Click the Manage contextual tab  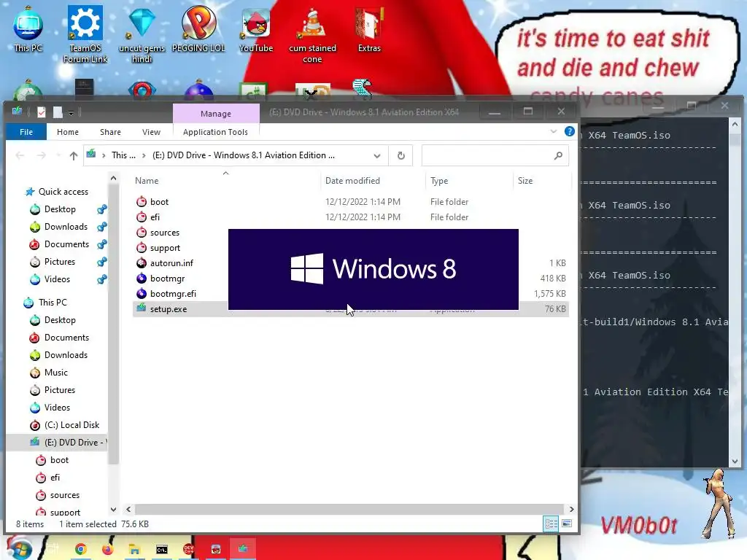click(x=216, y=113)
